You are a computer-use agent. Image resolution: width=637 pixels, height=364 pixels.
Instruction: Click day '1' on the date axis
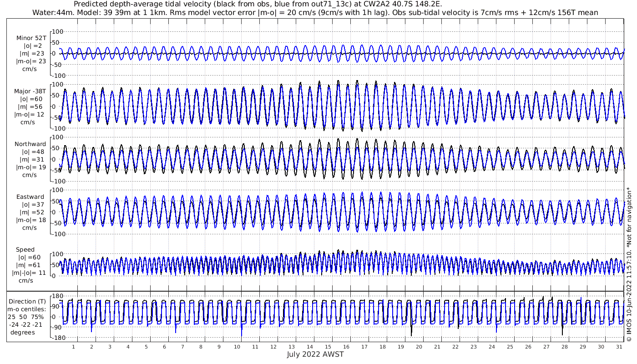click(73, 347)
